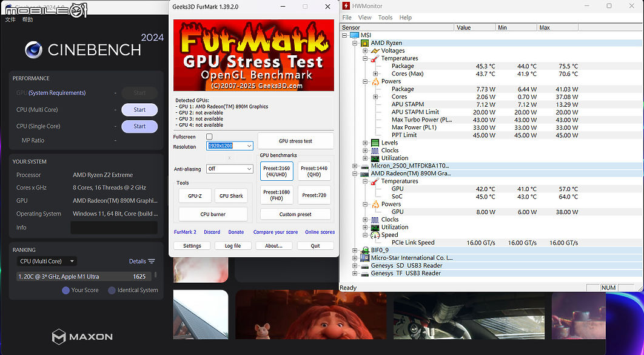Screen dimensions: 644x355
Task: Open the View menu in HWMonitor
Action: pyautogui.click(x=364, y=18)
